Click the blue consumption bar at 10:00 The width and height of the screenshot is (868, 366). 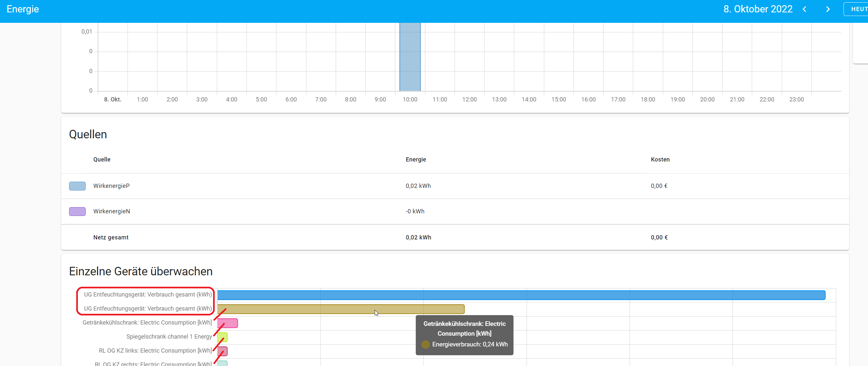[x=410, y=57]
